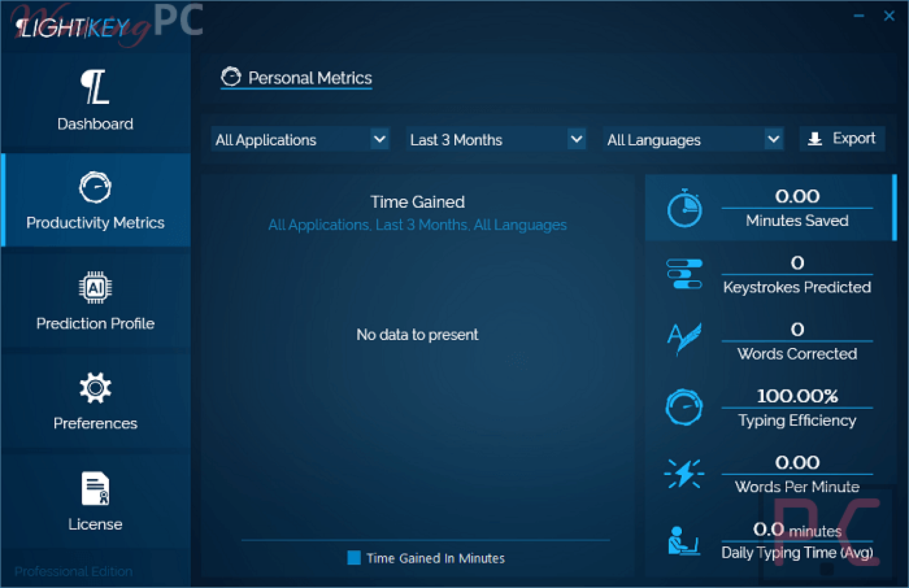909x588 pixels.
Task: Select the Productivity Metrics gauge icon
Action: pos(95,187)
